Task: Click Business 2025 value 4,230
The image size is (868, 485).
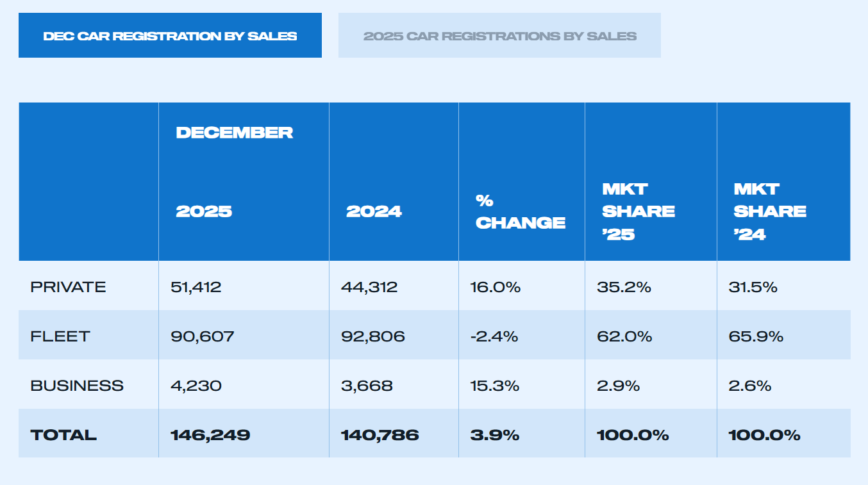Action: 196,385
